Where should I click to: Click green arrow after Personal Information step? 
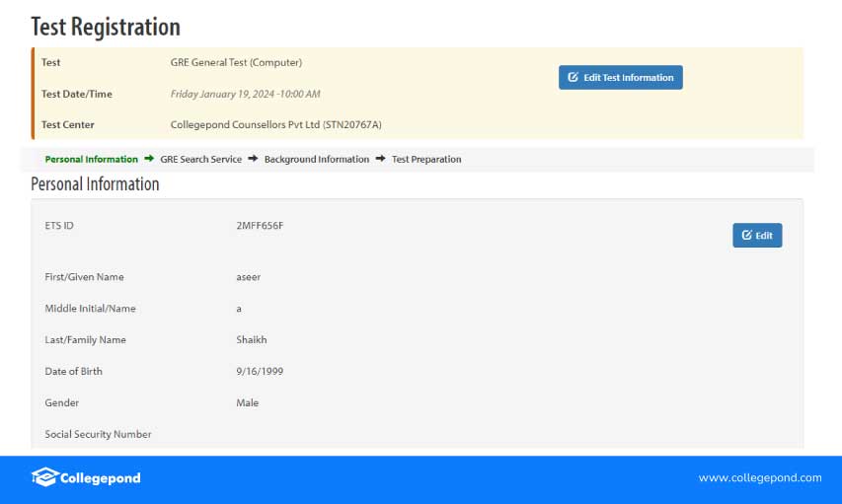(149, 159)
